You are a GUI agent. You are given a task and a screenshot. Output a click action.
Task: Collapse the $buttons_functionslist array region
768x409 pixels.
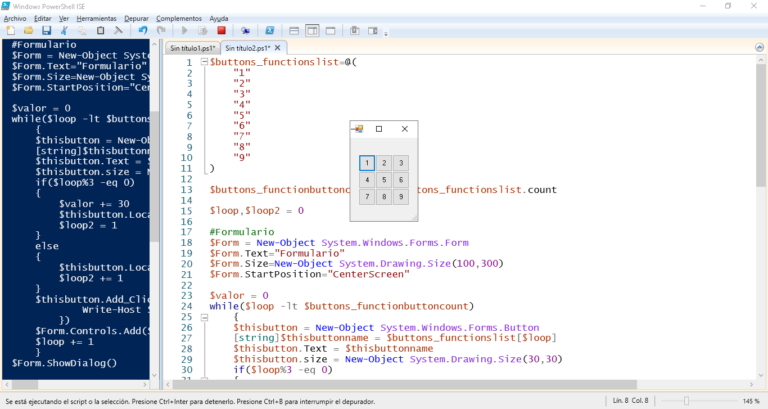tap(204, 62)
